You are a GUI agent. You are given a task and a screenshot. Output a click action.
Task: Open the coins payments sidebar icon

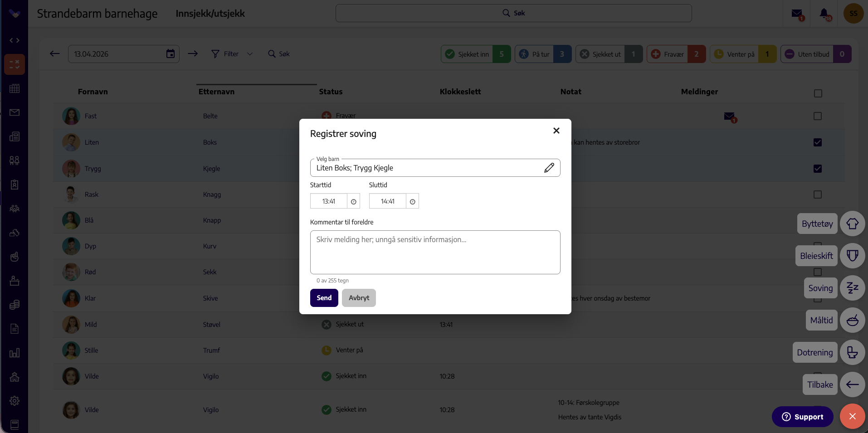[x=15, y=305]
